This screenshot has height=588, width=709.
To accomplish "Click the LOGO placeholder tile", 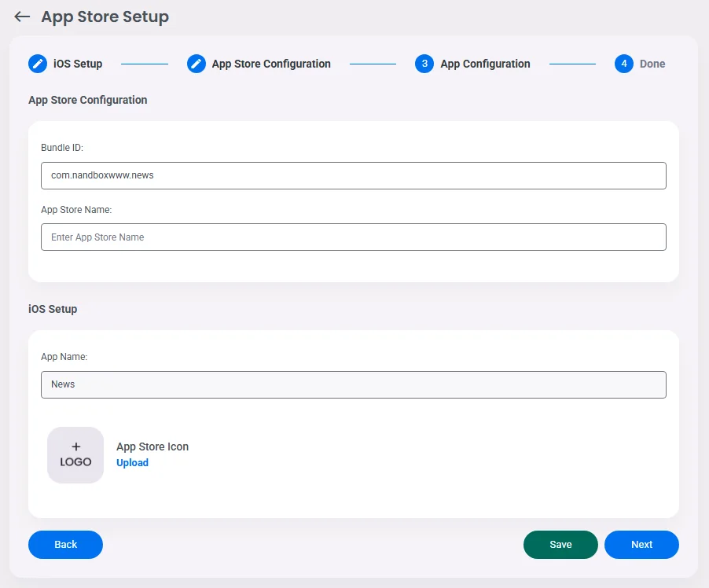I will point(75,455).
